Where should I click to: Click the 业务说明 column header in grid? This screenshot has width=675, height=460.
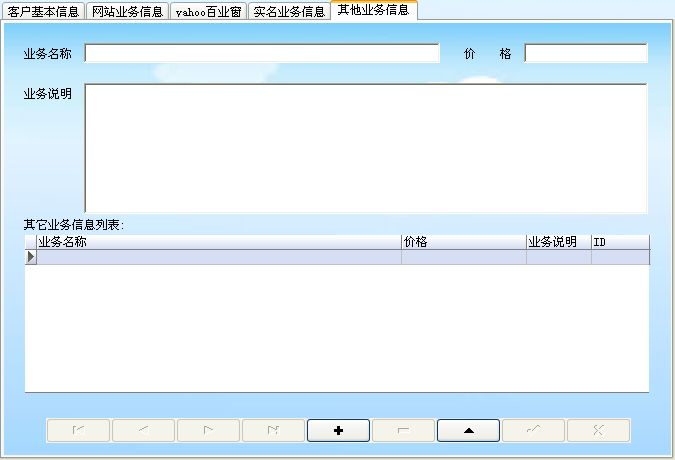(x=559, y=242)
